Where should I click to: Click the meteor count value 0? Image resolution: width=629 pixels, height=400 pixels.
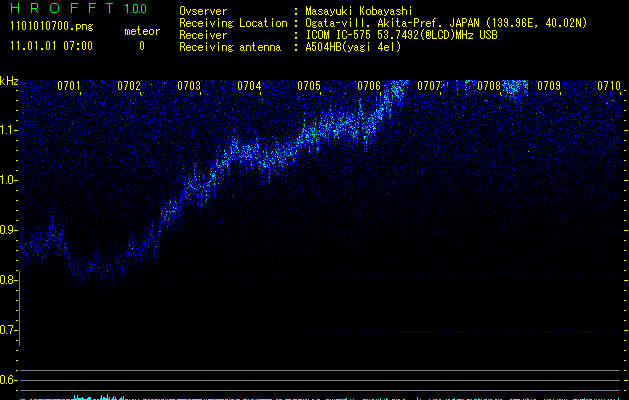[x=142, y=46]
